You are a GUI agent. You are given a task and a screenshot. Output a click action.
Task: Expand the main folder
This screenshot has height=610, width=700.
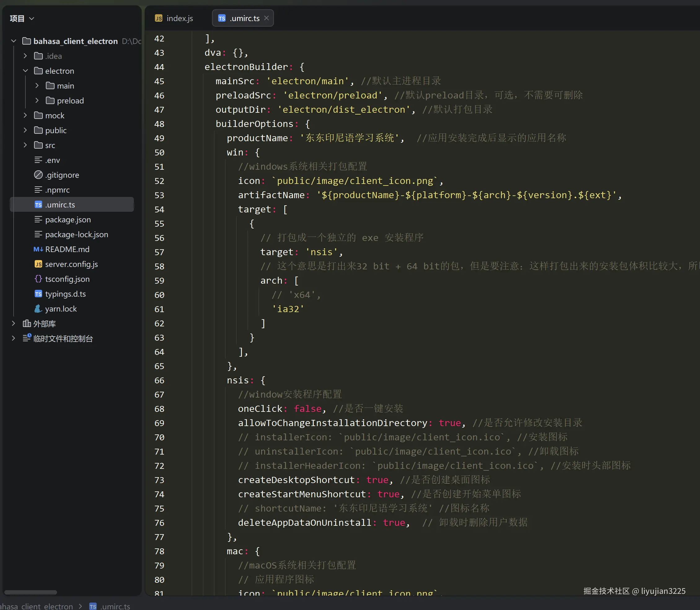(x=37, y=86)
